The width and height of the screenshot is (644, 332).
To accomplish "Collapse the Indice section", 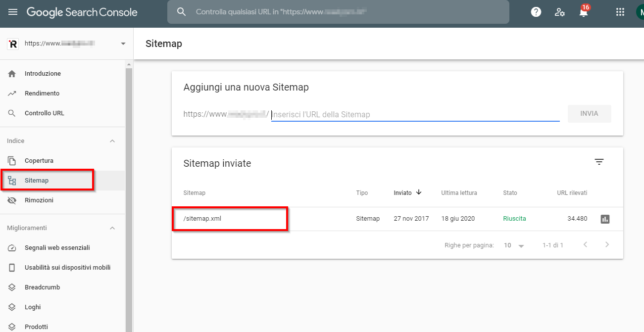I will point(112,141).
